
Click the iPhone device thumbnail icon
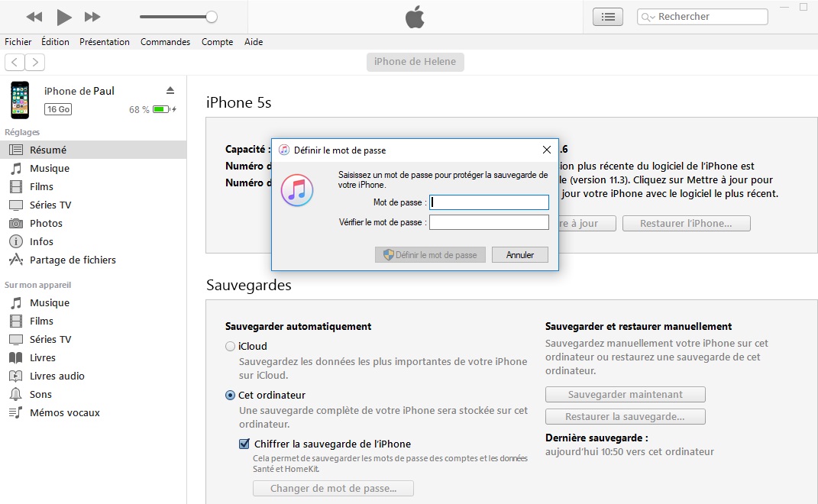point(20,99)
